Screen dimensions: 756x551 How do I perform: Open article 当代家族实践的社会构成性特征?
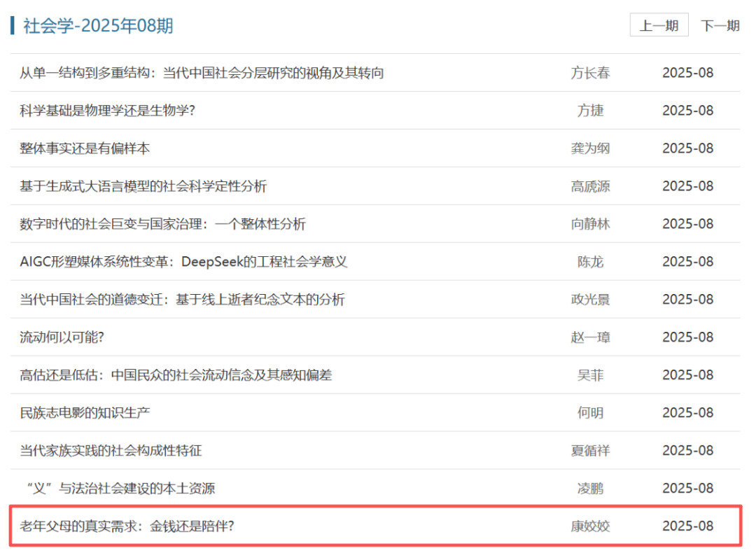111,450
